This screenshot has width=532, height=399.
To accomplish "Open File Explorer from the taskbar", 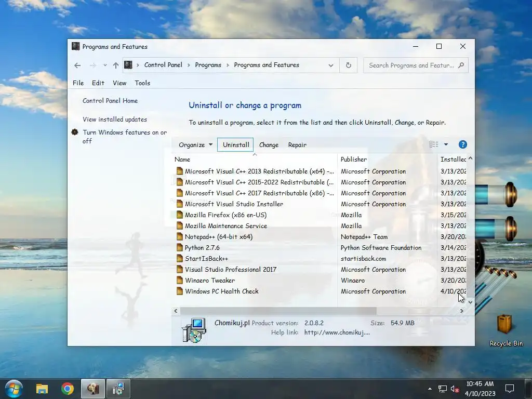I will click(x=42, y=389).
